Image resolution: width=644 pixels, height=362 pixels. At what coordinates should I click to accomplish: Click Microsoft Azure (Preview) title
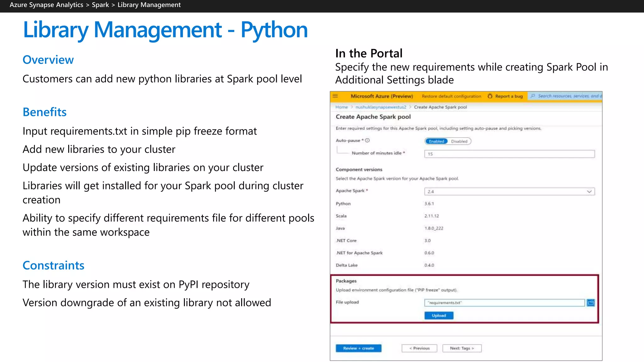pos(382,96)
